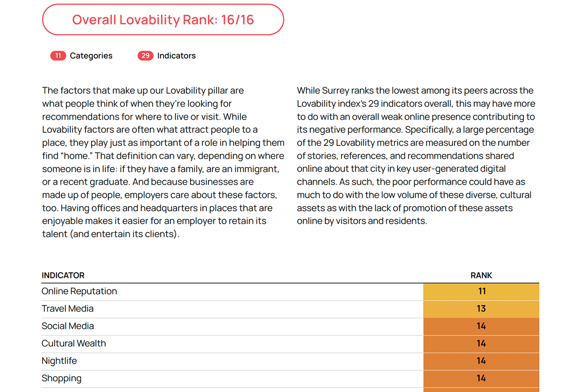
Task: Click the paragraph starting "While Surrey ranks"
Action: (x=416, y=156)
